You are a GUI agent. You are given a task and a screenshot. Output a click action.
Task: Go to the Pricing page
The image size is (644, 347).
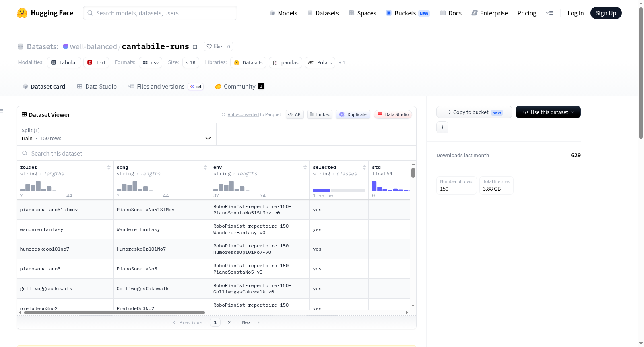click(527, 13)
